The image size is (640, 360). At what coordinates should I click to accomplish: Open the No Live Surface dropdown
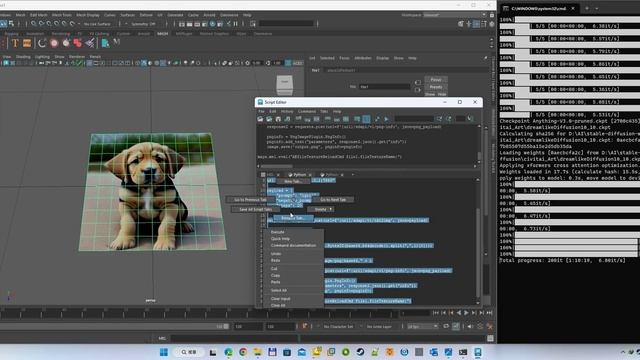pyautogui.click(x=97, y=24)
